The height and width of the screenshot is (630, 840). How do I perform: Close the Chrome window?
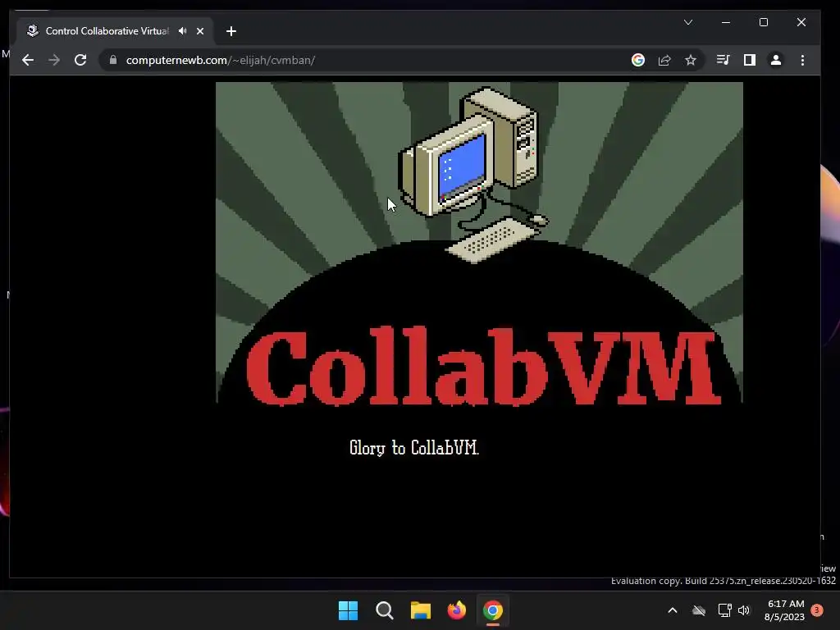[x=801, y=22]
